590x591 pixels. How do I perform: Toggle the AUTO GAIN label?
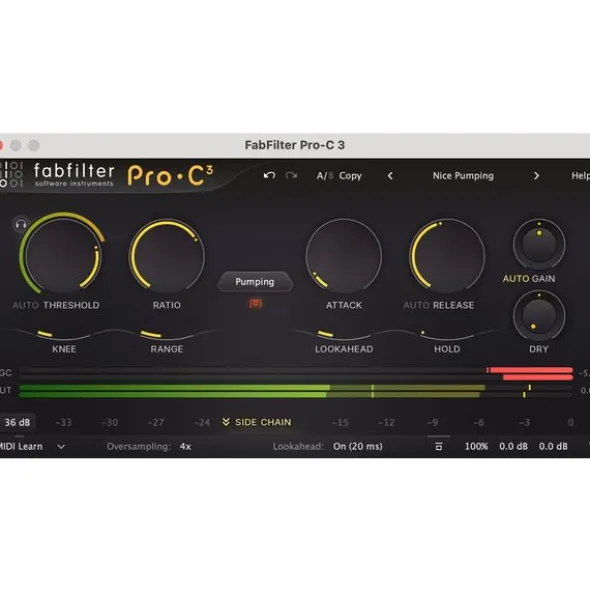tap(529, 279)
